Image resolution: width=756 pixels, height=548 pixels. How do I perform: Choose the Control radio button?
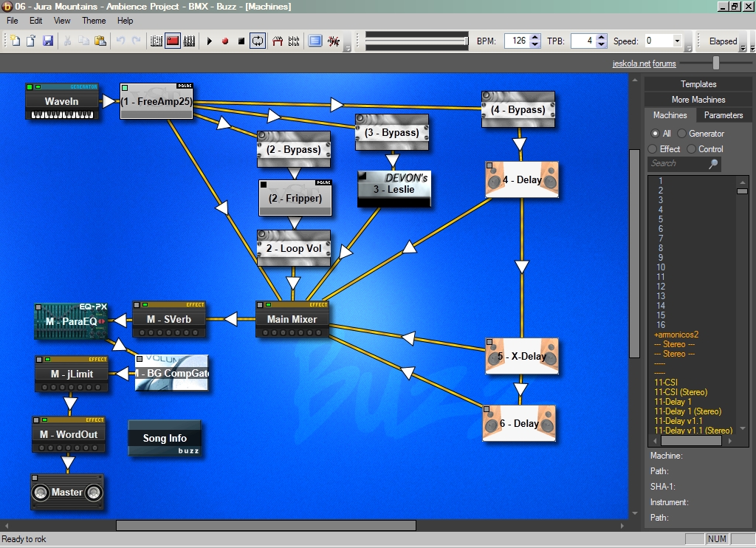[692, 149]
